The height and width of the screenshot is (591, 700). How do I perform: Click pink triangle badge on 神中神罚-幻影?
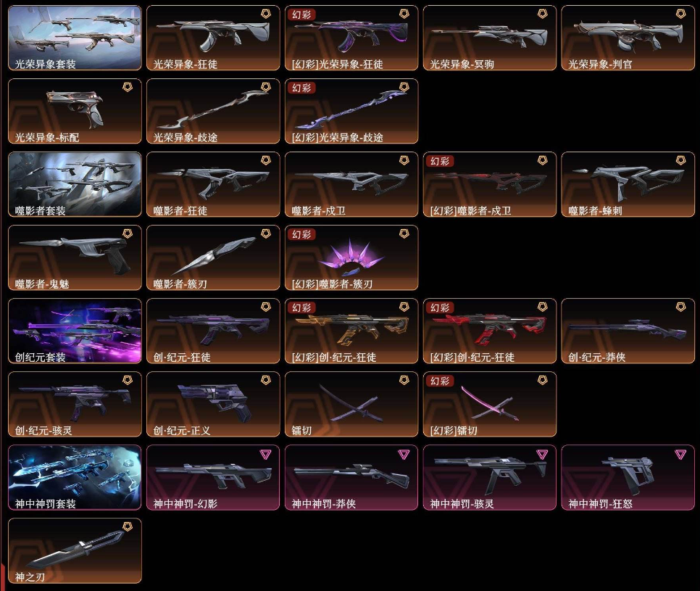[x=265, y=454]
